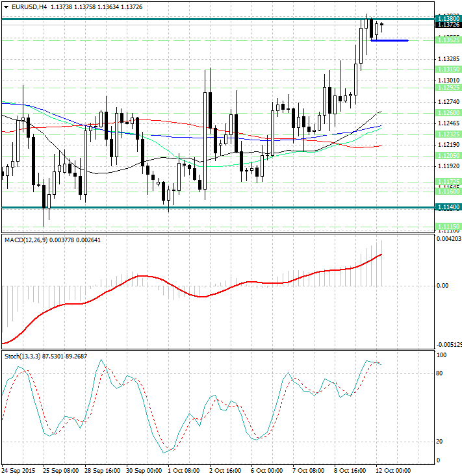Click the 1 Oct 08:00 time label
This screenshot has height=476, width=462.
tap(184, 471)
